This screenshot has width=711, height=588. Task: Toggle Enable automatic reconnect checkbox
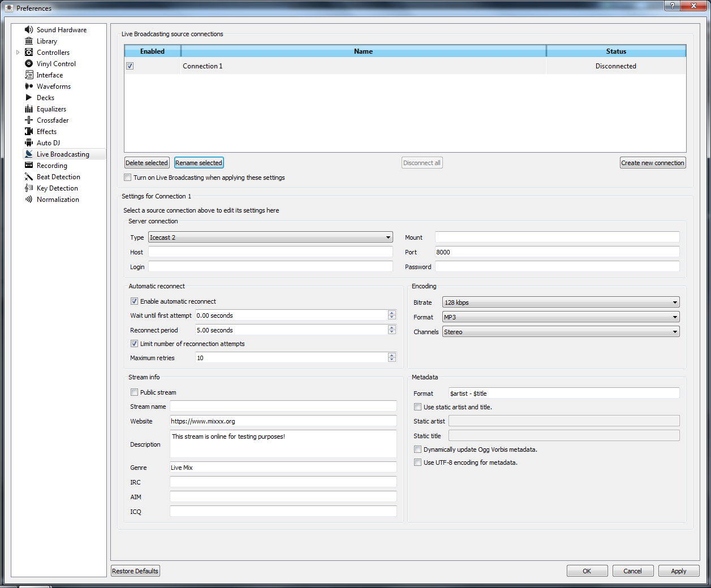(135, 301)
